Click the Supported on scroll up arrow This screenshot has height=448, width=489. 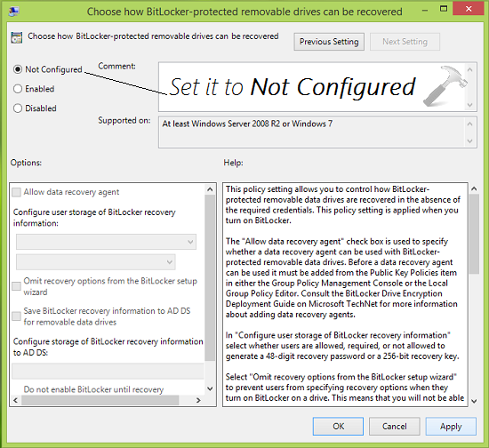pos(470,124)
